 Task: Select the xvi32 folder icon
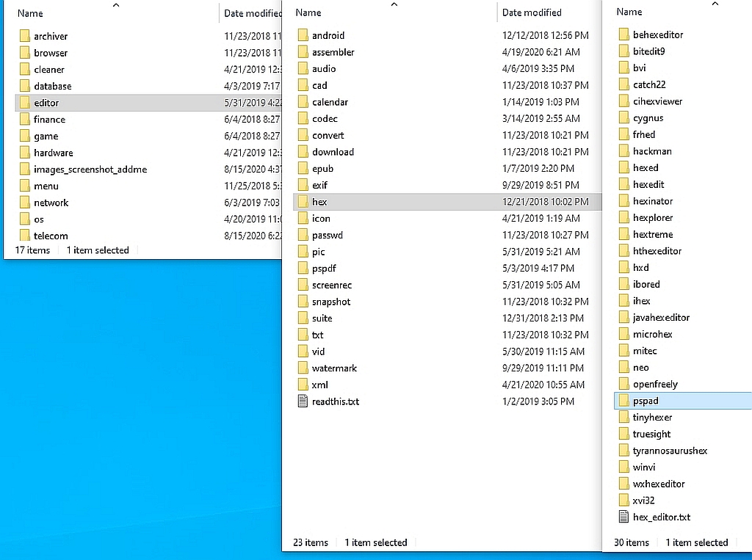(x=623, y=501)
